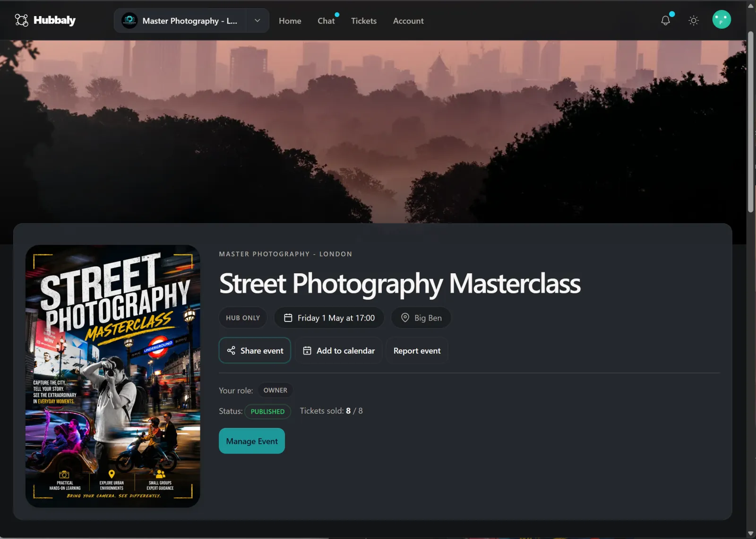This screenshot has height=539, width=756.
Task: Open the notifications bell
Action: click(x=665, y=20)
